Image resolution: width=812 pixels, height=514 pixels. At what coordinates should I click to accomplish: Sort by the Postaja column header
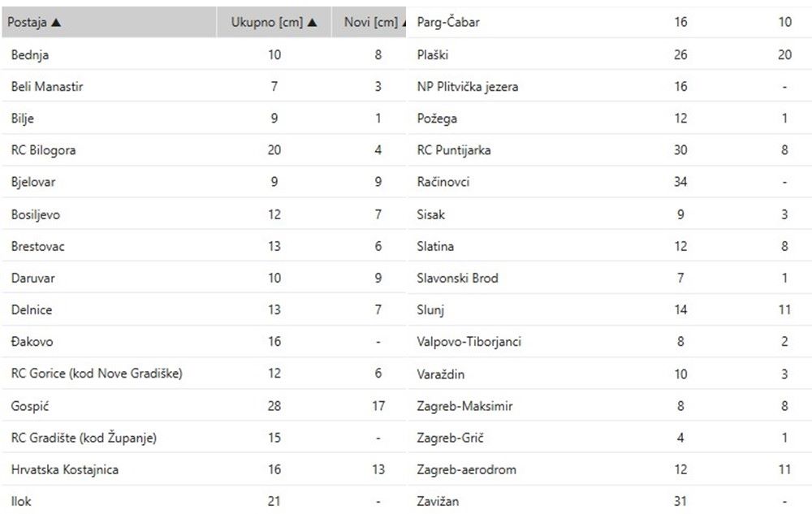(x=28, y=23)
